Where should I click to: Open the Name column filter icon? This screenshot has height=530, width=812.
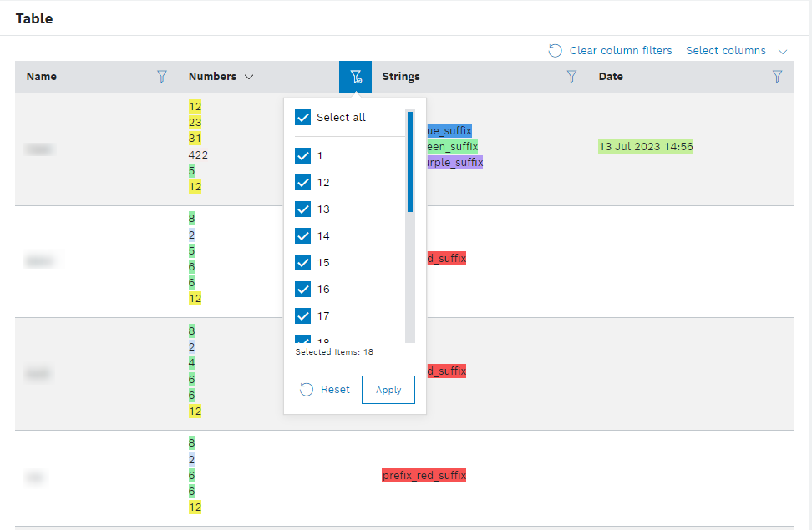tap(162, 77)
